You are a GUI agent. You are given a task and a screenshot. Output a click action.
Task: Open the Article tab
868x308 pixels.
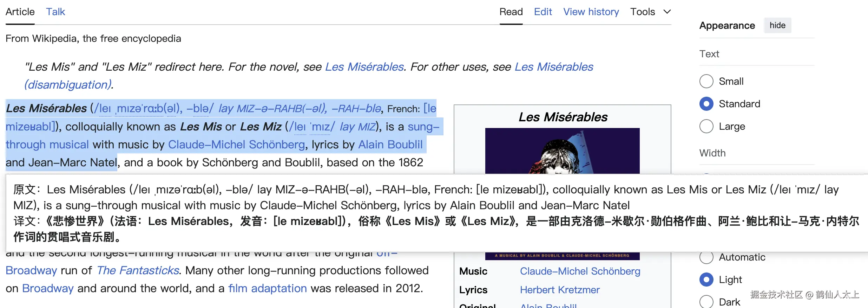click(20, 12)
